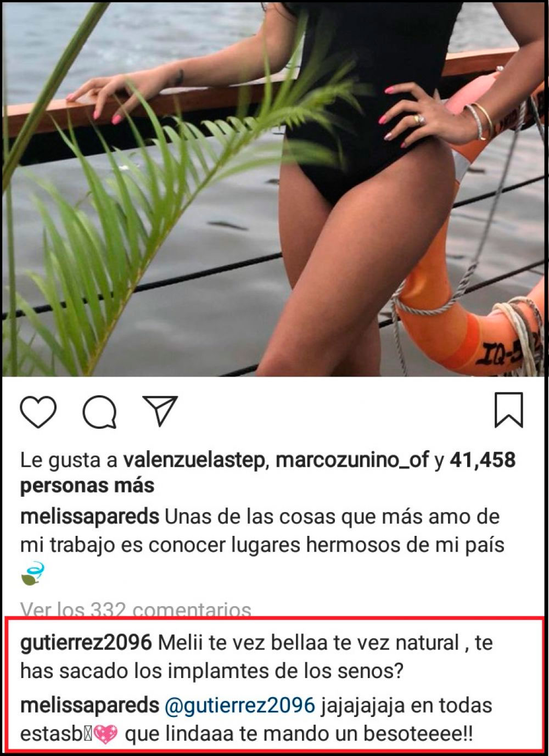Like the post with the heart icon
This screenshot has width=549, height=756.
click(x=38, y=411)
